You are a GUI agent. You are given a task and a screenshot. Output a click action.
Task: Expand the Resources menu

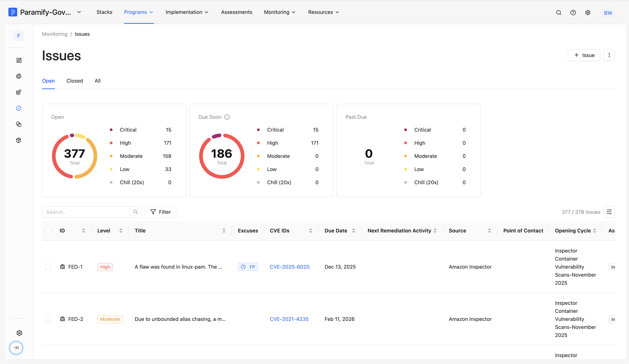pyautogui.click(x=323, y=12)
